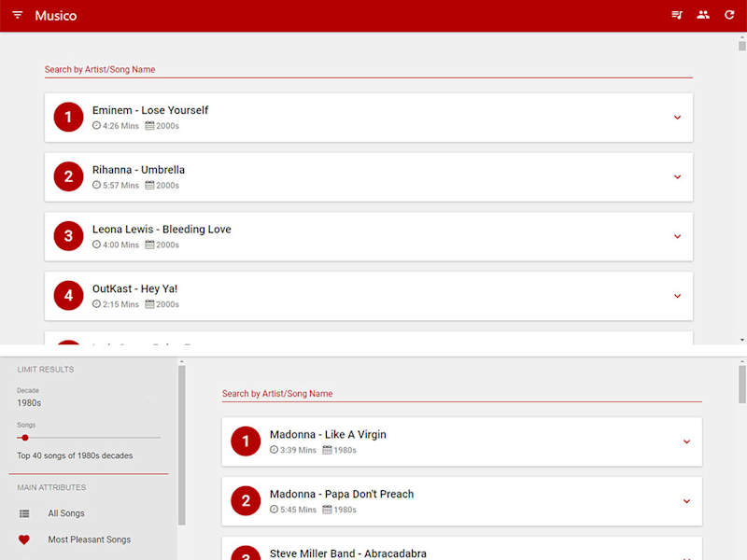Image resolution: width=747 pixels, height=560 pixels.
Task: Click badge 1 for Madonna Like A Virgin
Action: [246, 441]
